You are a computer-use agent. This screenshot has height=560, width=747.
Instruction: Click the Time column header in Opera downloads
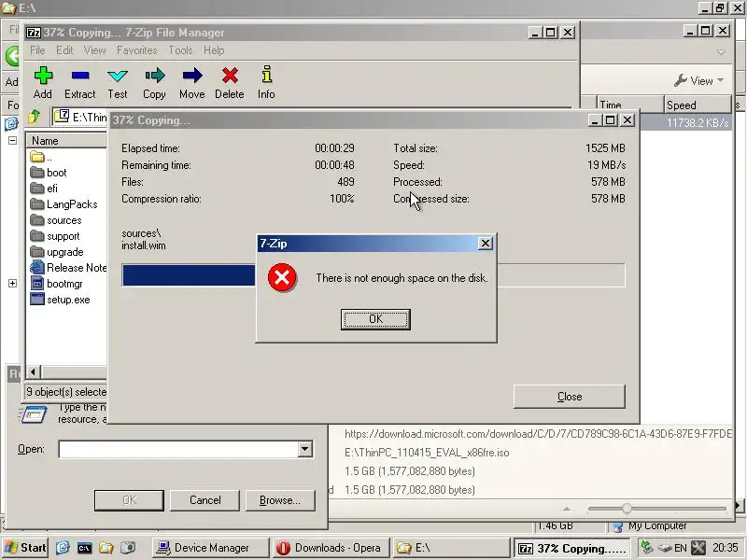(629, 105)
